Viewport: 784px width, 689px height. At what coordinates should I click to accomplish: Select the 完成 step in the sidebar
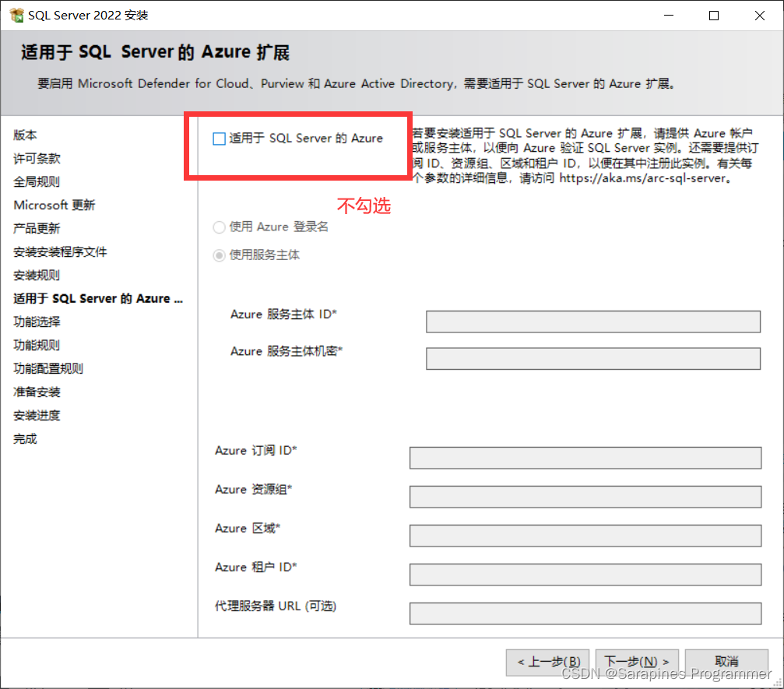25,439
